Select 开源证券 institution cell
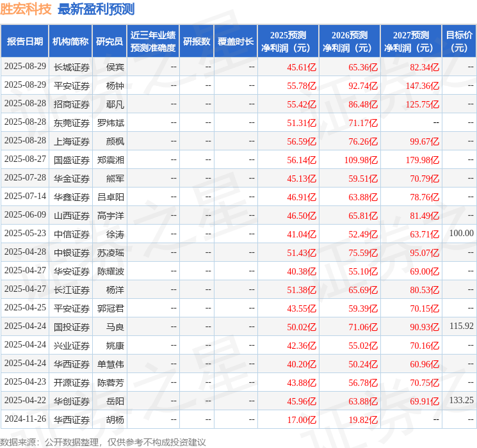This screenshot has height=448, width=477. [72, 383]
